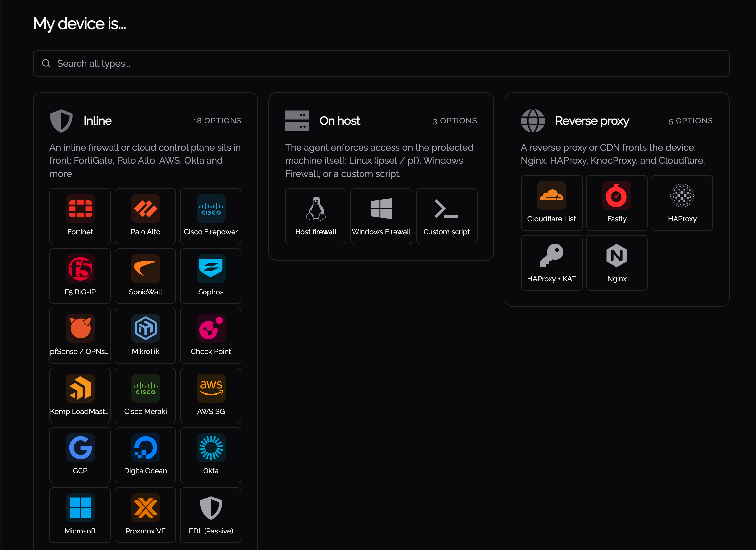Select the AWS SG tile
Viewport: 756px width, 550px height.
211,395
